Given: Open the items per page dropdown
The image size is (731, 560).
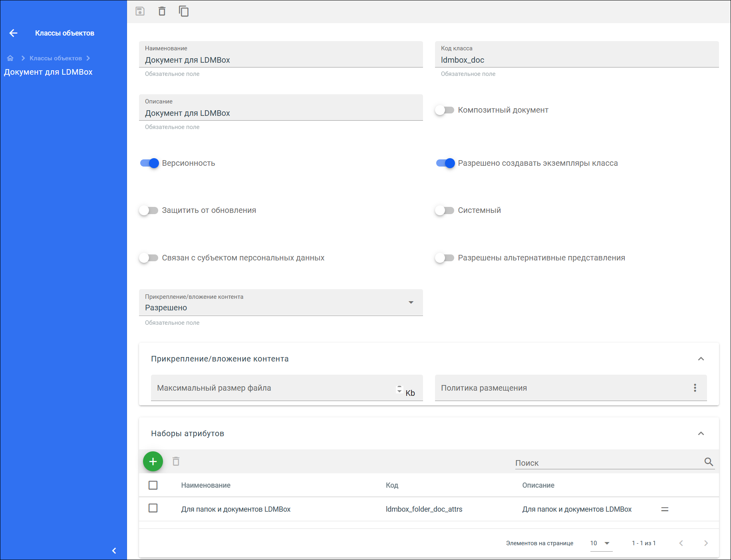Looking at the screenshot, I should [x=601, y=543].
